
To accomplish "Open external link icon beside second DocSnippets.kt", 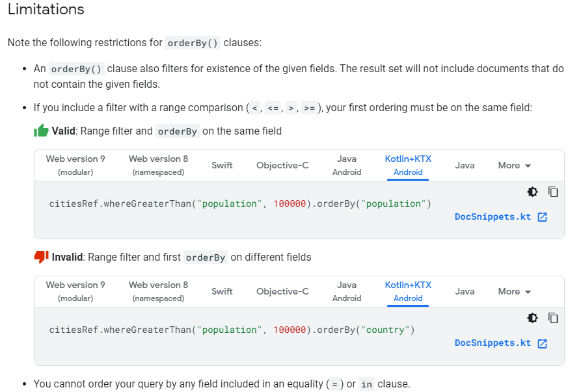I will coord(543,343).
